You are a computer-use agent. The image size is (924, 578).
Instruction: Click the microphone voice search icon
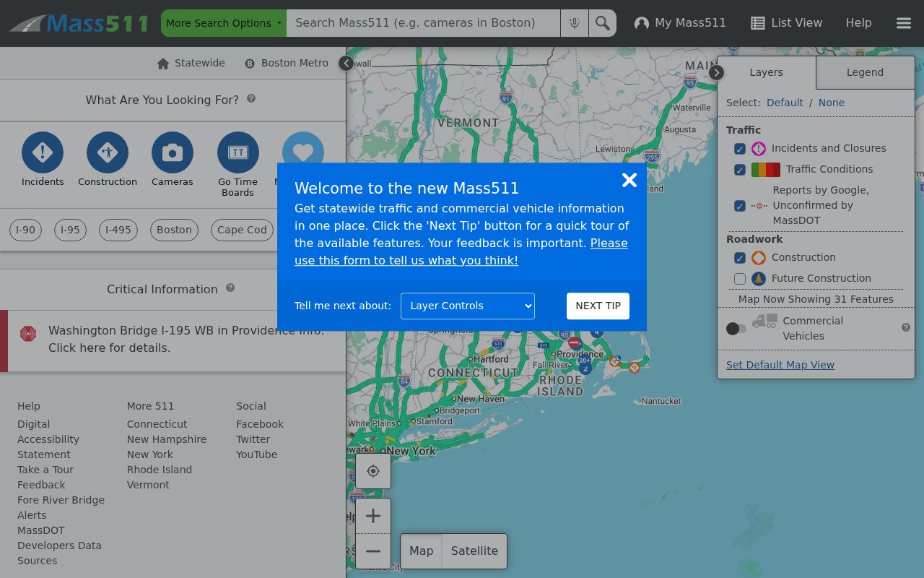pos(575,23)
